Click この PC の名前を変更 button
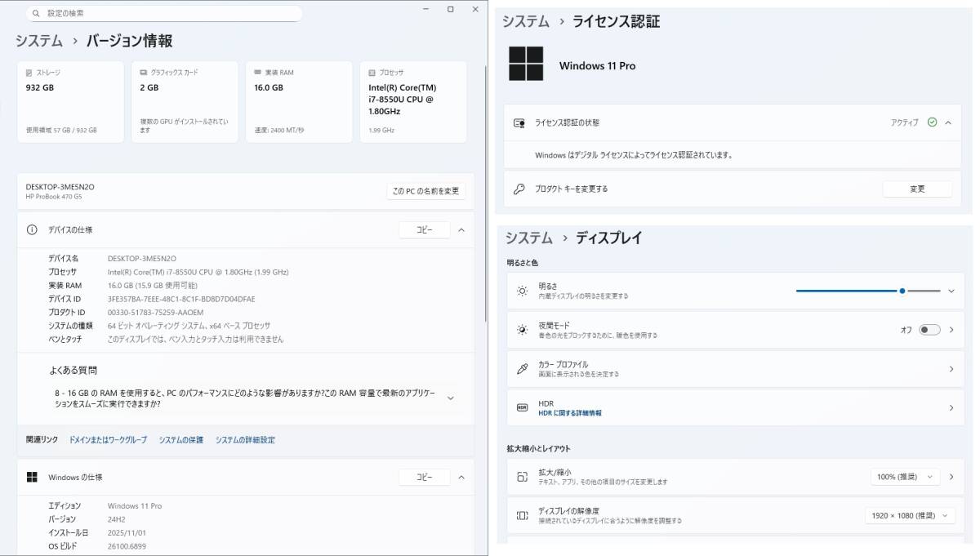 coord(426,191)
